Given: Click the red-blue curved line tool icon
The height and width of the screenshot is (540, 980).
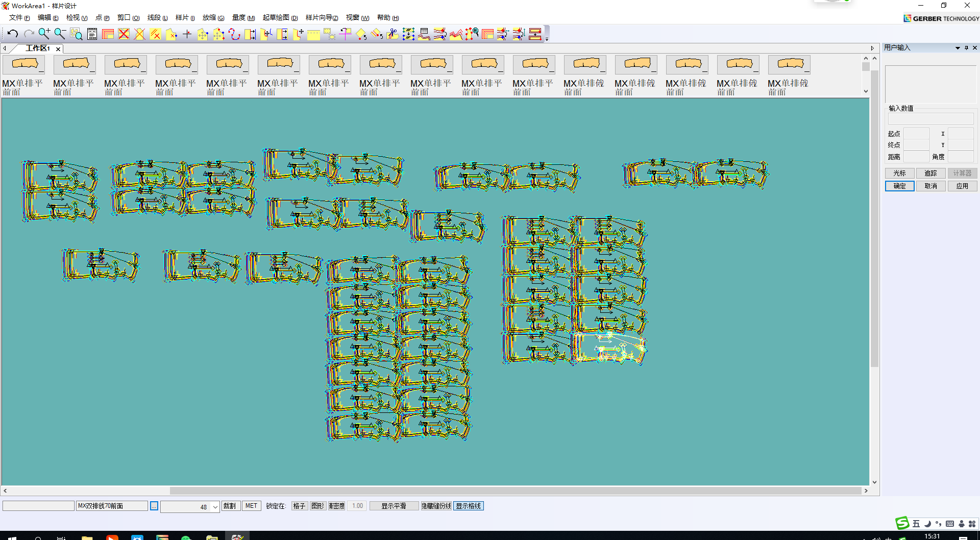Looking at the screenshot, I should [x=234, y=34].
